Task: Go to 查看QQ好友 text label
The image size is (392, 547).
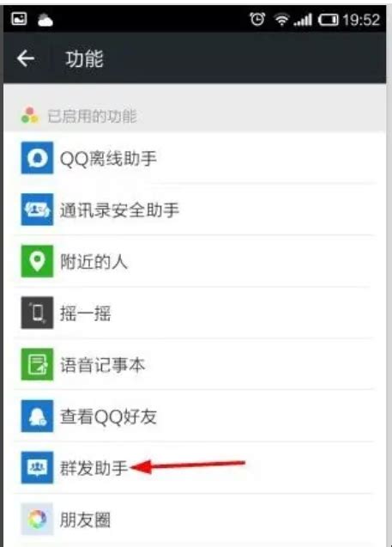Action: click(x=108, y=416)
